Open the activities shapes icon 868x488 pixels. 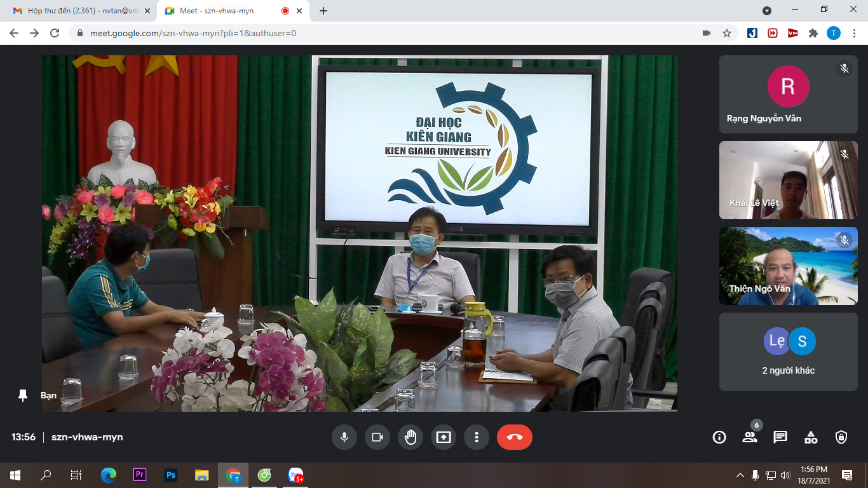pyautogui.click(x=811, y=437)
